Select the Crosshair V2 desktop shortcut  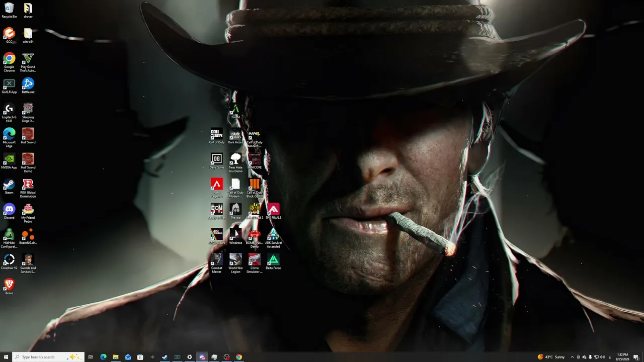[x=9, y=262]
